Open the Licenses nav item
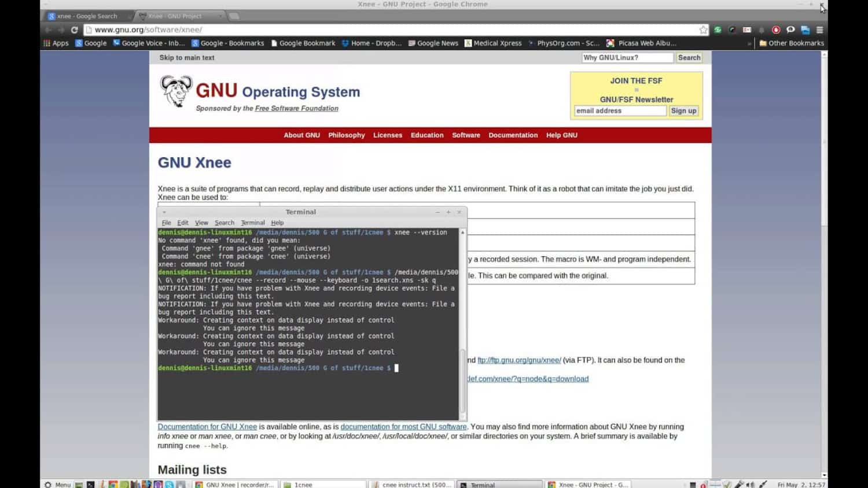 [388, 135]
